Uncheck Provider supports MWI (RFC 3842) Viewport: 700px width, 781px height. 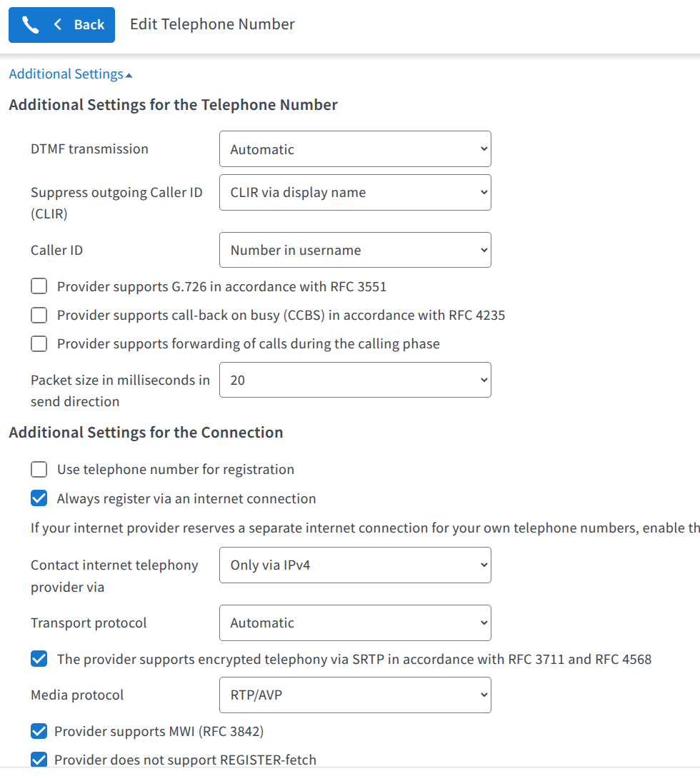tap(39, 731)
